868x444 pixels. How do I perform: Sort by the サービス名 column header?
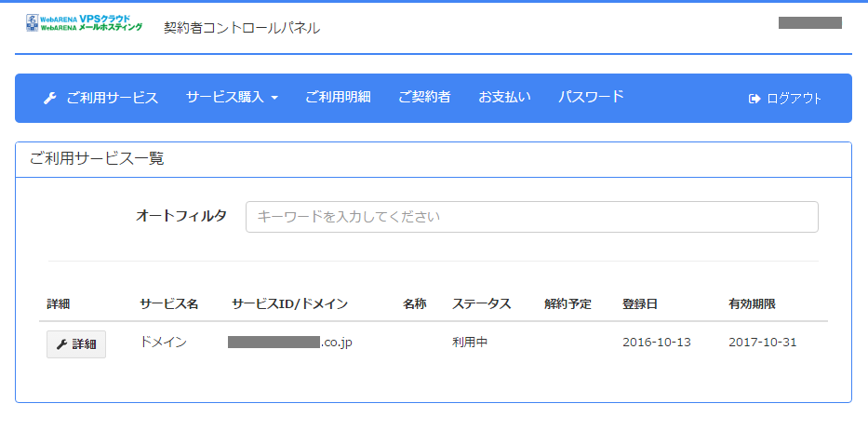click(168, 304)
